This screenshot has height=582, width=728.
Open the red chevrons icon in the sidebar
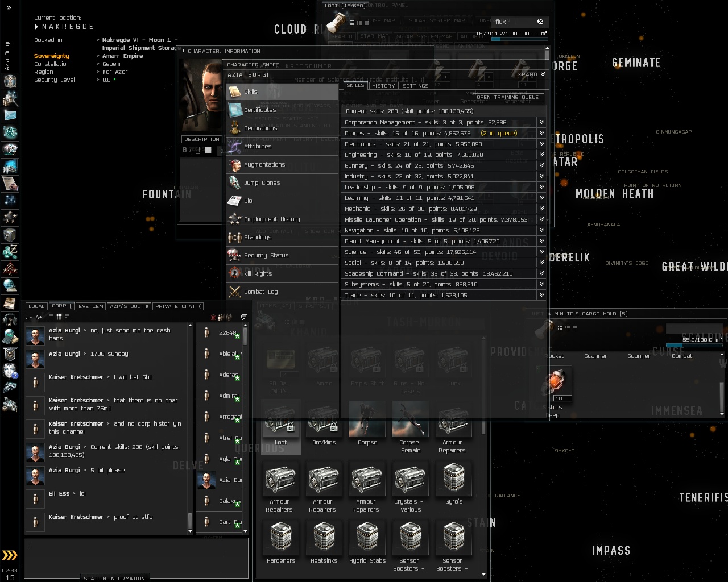(x=10, y=269)
